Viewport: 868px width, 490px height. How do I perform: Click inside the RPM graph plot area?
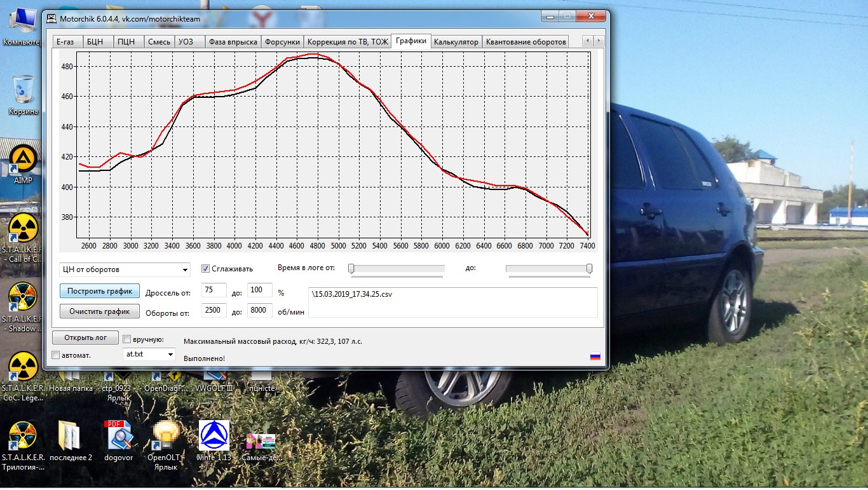[x=334, y=145]
